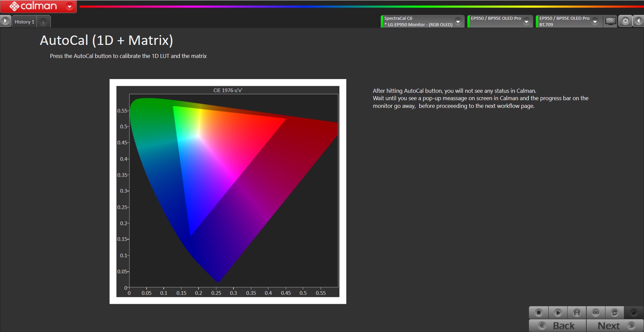Click the AutoCal refresh arrows icon
Image resolution: width=644 pixels, height=332 pixels.
614,313
